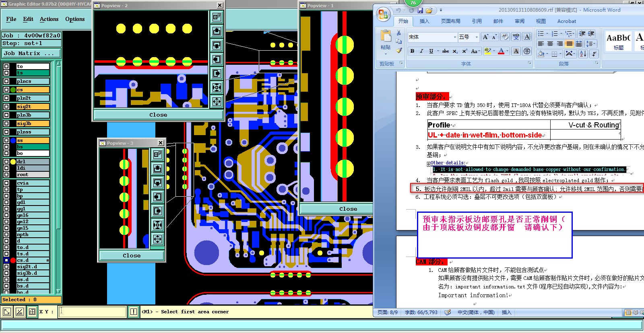Toggle the 'npth' layer checkbox
The image size is (644, 333).
(6, 234)
